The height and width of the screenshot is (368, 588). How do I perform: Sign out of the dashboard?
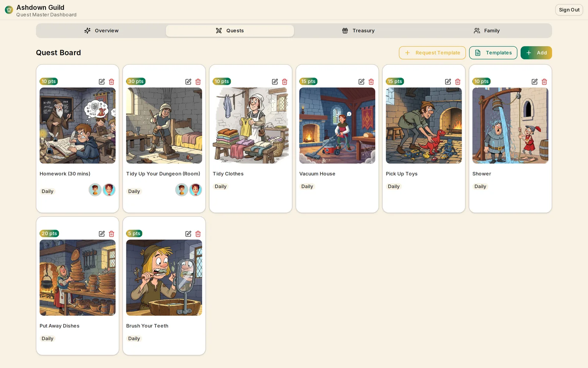569,10
